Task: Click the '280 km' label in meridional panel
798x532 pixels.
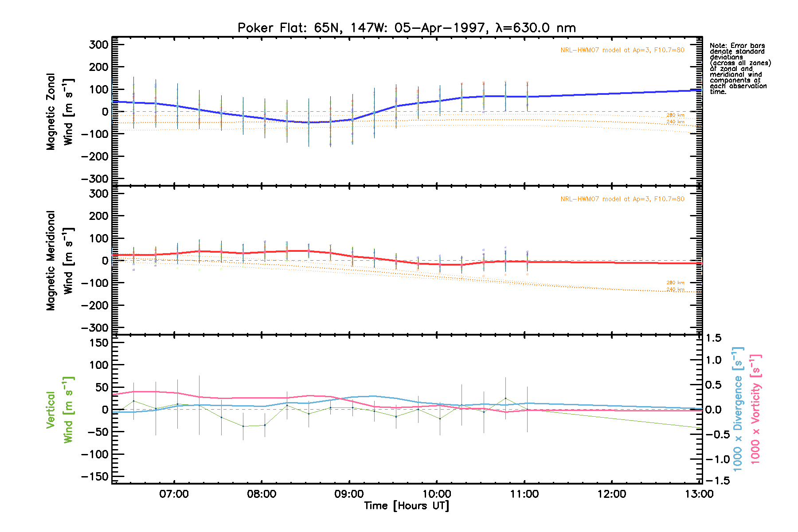Action: coord(675,282)
